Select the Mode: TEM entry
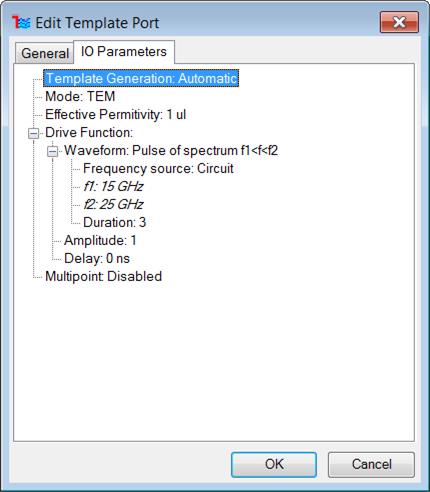This screenshot has height=492, width=430. click(80, 96)
